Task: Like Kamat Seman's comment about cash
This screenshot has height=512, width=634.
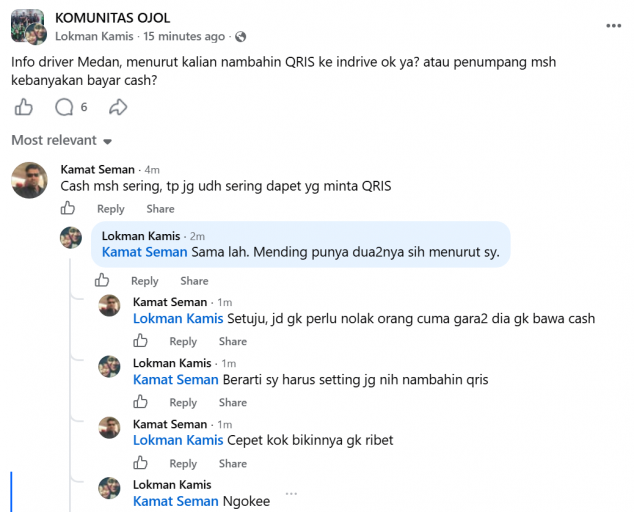Action: [68, 208]
